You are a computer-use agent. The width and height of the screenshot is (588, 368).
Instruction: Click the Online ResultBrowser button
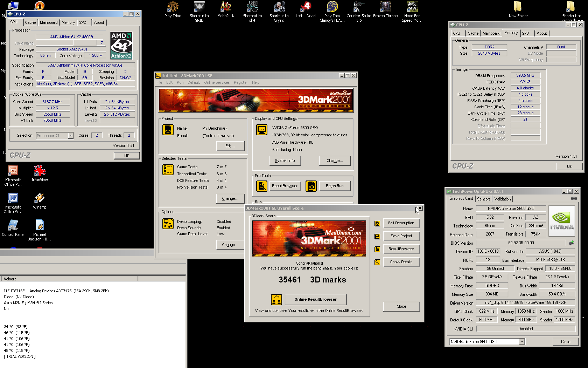coord(316,299)
